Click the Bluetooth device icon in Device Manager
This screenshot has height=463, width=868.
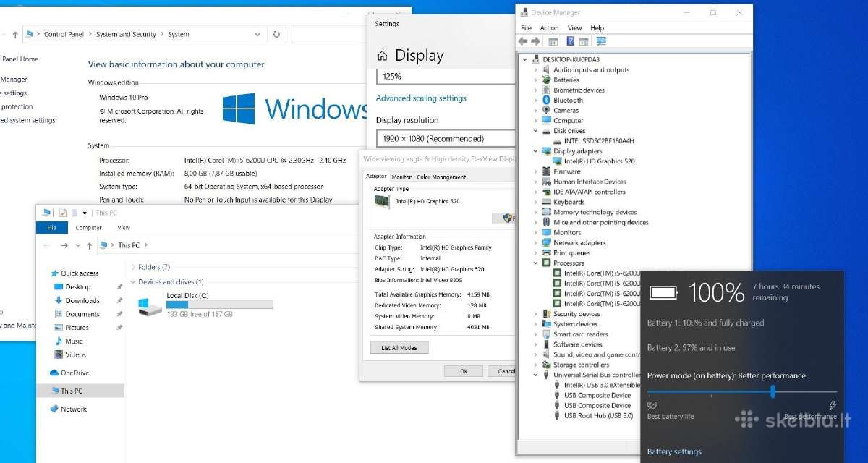pos(546,101)
